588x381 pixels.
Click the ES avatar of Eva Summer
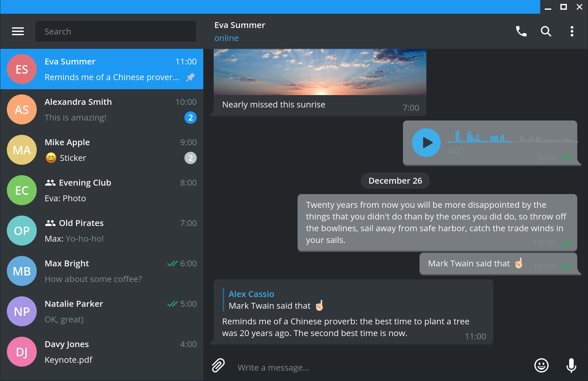pos(22,69)
